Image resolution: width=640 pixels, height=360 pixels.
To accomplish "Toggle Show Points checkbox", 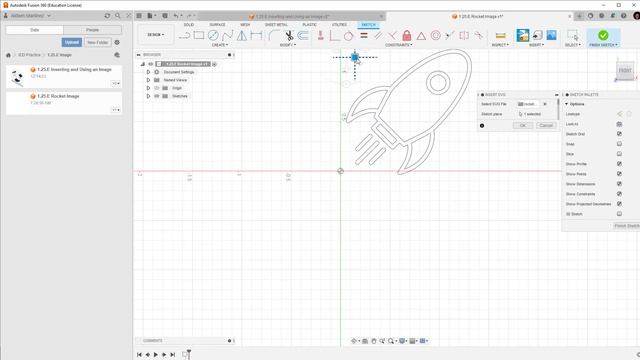I will [619, 174].
